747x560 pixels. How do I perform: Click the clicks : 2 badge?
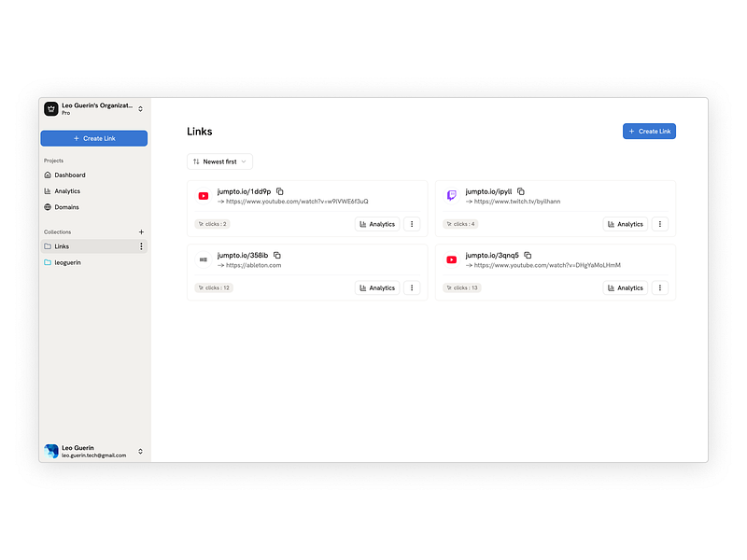(213, 224)
